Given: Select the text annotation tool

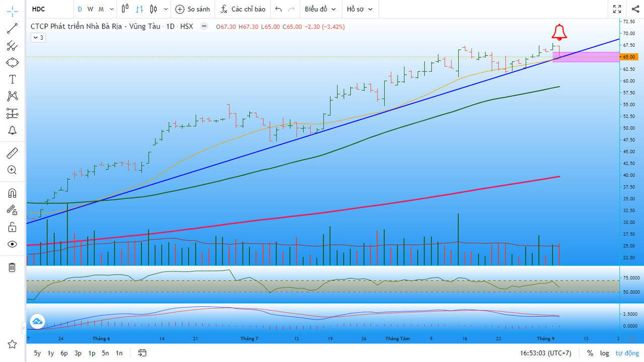Looking at the screenshot, I should pyautogui.click(x=12, y=79).
